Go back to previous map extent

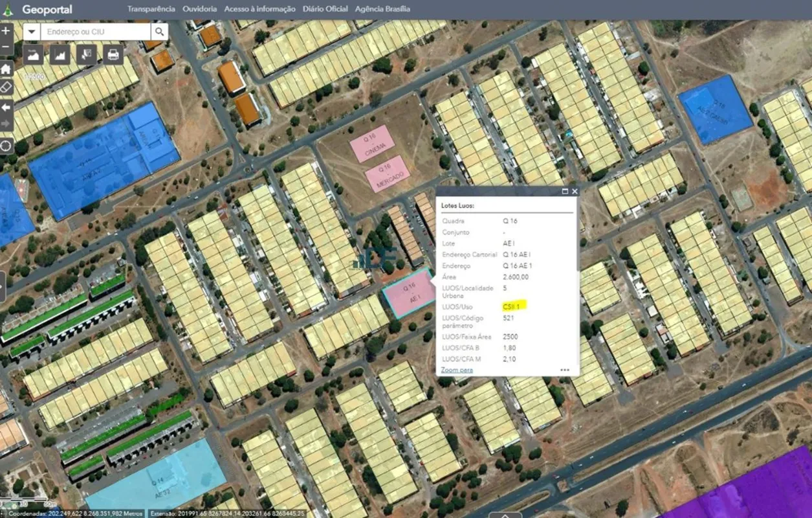(x=6, y=107)
